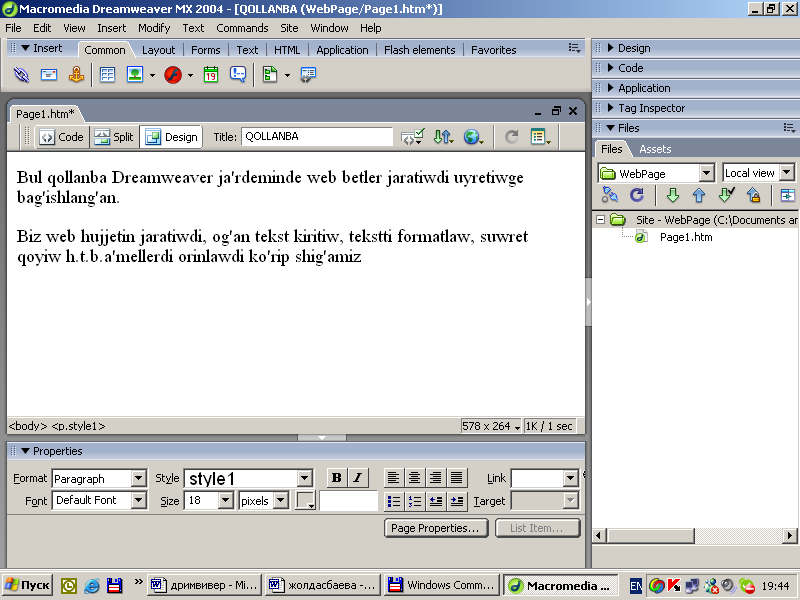Insert a Table using the toolbar icon

[x=107, y=75]
